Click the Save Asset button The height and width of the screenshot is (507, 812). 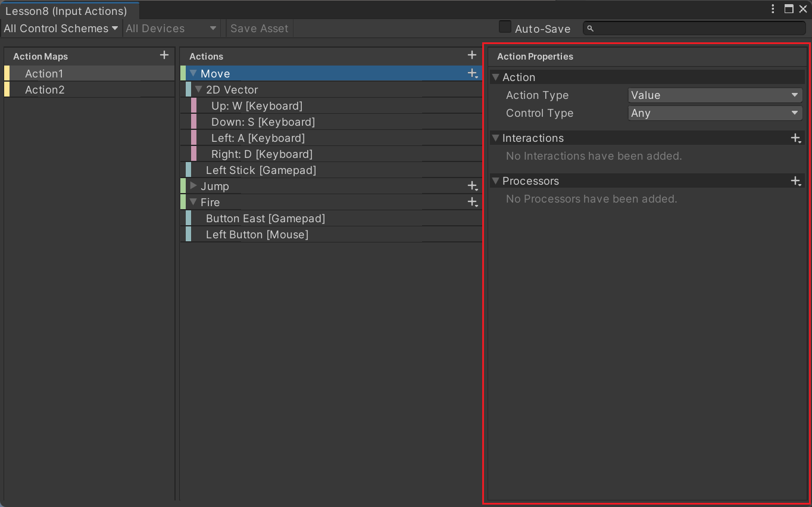click(x=259, y=28)
